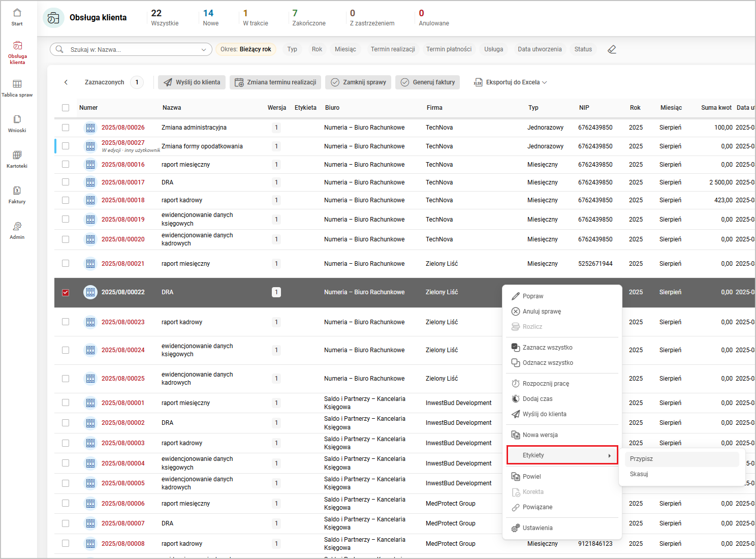Expand the Etykiety submenu arrow

[609, 456]
